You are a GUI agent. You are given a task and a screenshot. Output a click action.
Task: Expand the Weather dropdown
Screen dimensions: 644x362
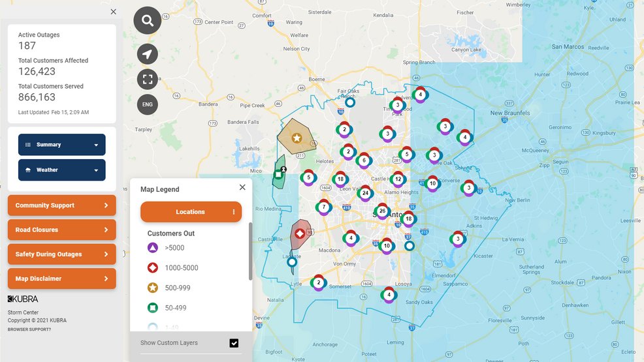(x=61, y=170)
